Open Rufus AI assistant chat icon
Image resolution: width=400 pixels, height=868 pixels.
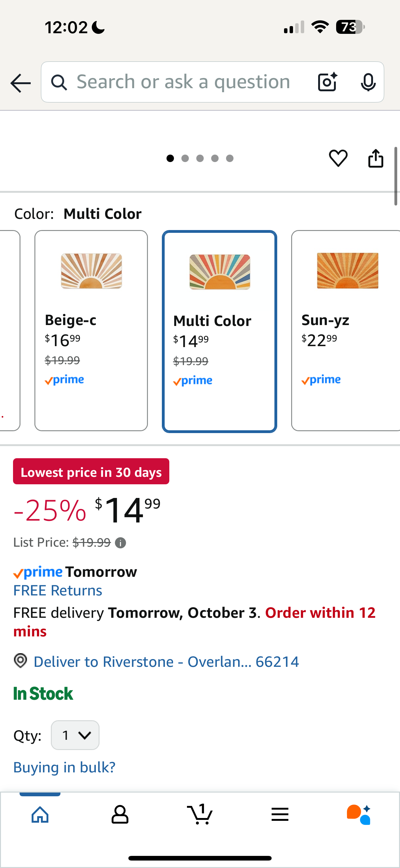359,814
